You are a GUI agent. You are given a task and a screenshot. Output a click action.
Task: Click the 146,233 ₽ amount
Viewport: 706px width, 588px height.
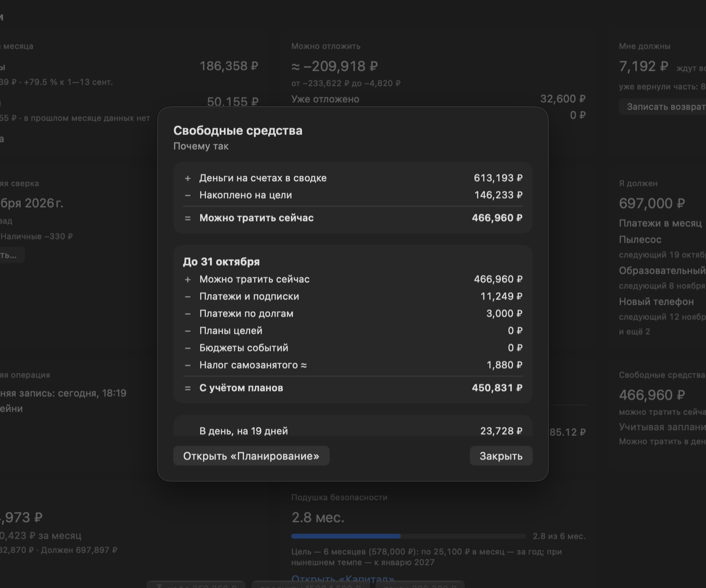coord(498,195)
